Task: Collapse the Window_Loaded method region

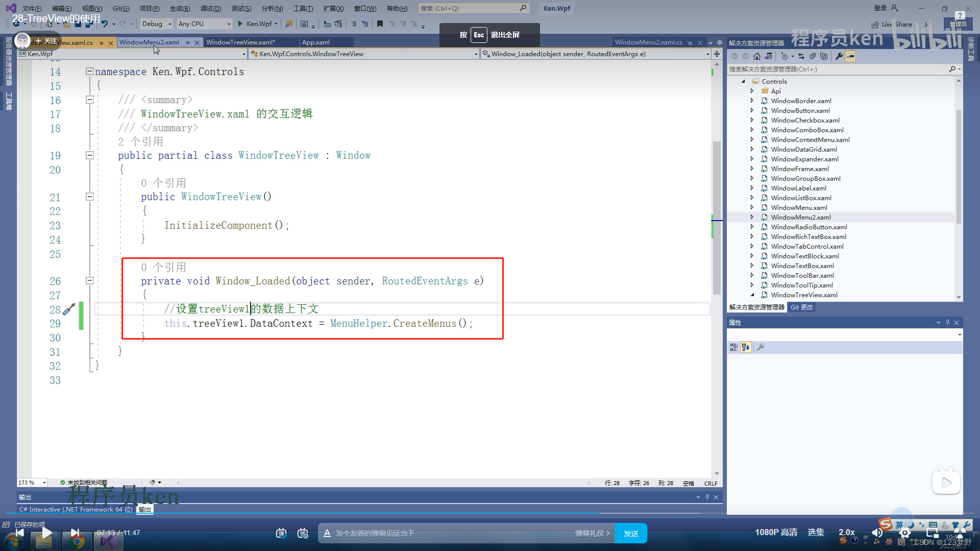Action: coord(89,280)
